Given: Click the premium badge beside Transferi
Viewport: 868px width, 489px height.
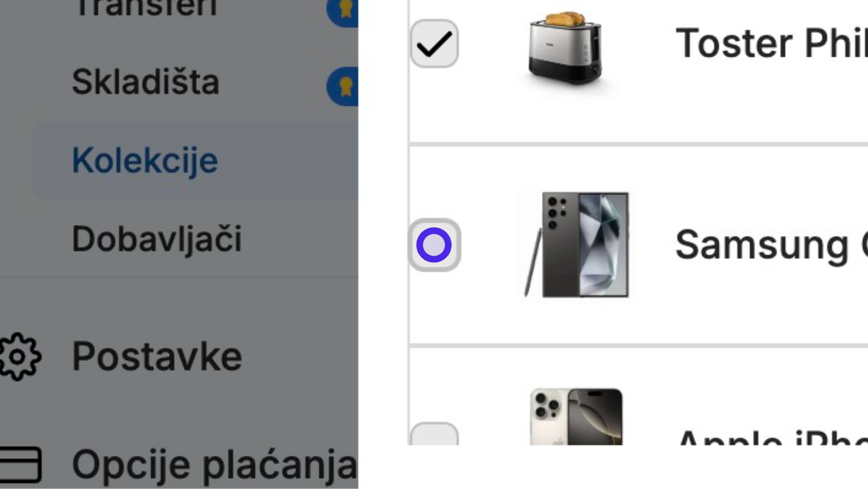Looking at the screenshot, I should (x=343, y=10).
